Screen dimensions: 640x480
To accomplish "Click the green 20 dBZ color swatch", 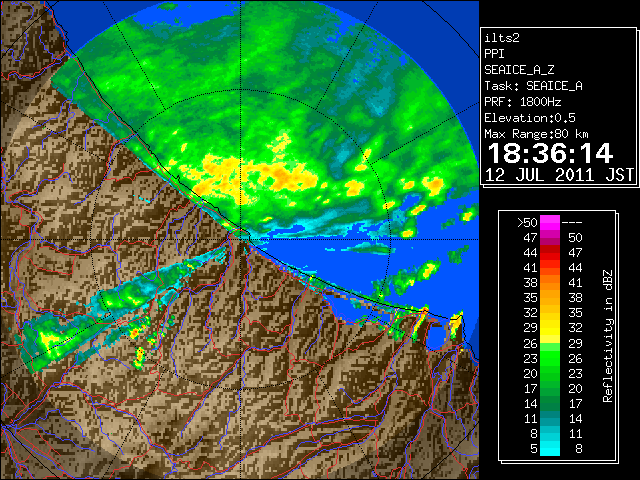I will coord(550,373).
